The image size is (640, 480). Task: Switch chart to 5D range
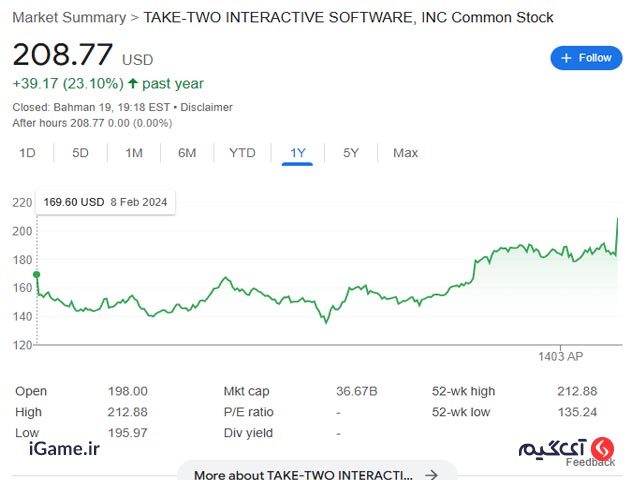click(x=80, y=153)
